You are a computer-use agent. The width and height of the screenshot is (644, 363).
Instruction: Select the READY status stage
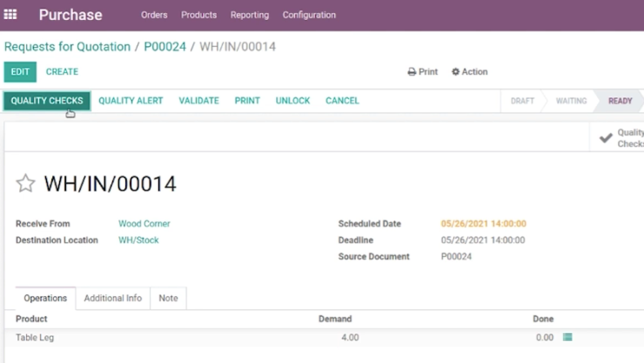pyautogui.click(x=620, y=101)
